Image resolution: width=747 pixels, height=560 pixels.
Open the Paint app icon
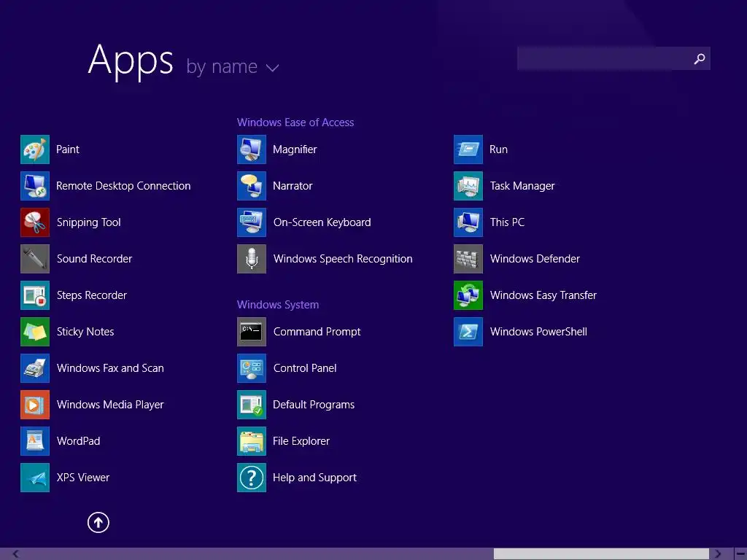(35, 149)
